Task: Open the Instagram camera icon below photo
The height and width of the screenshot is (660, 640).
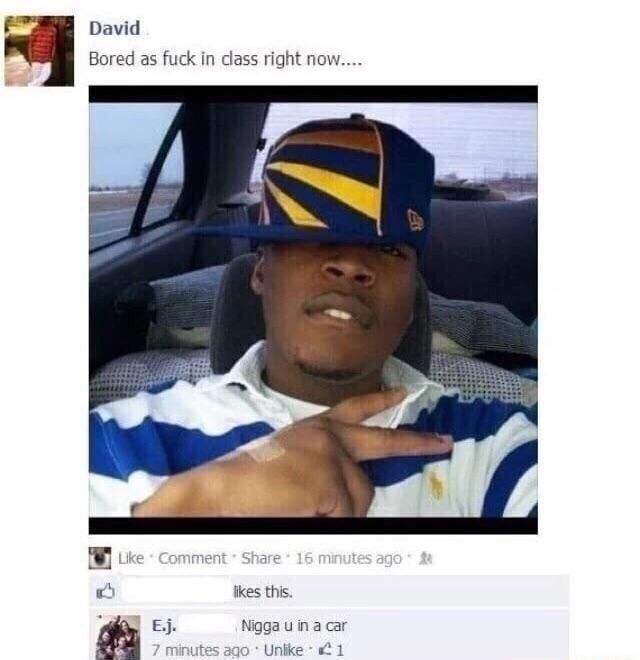Action: 100,558
